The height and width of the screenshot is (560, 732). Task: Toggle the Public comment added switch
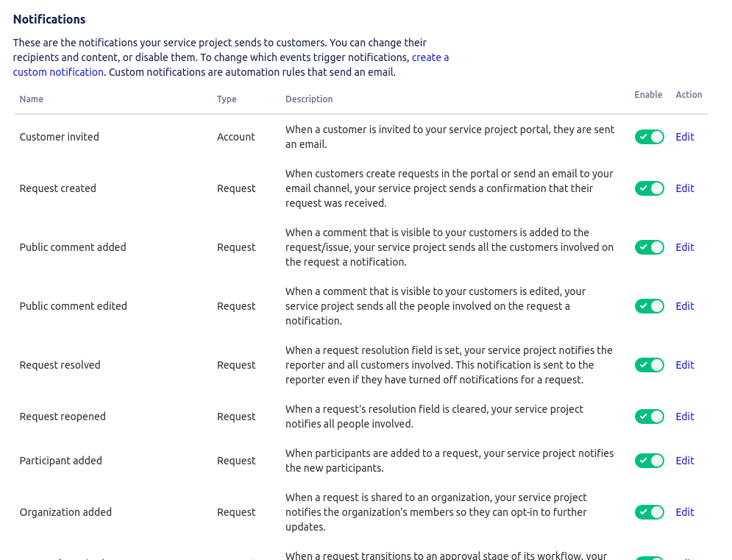649,247
